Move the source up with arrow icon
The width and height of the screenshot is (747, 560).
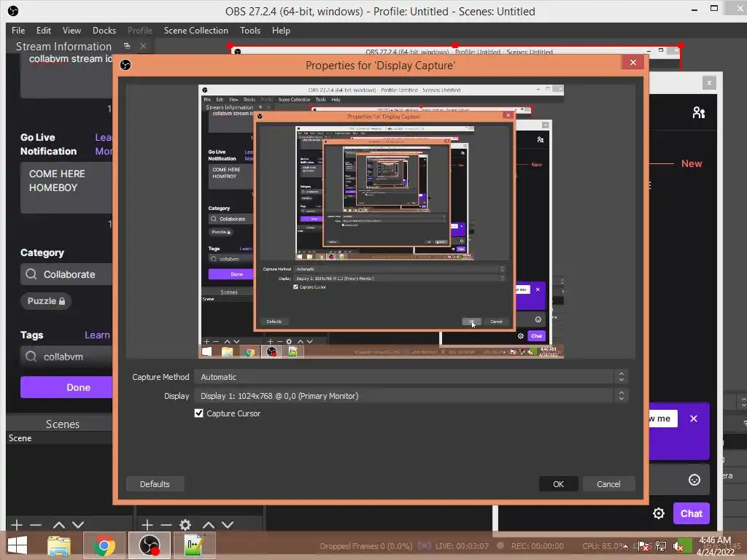(x=209, y=525)
